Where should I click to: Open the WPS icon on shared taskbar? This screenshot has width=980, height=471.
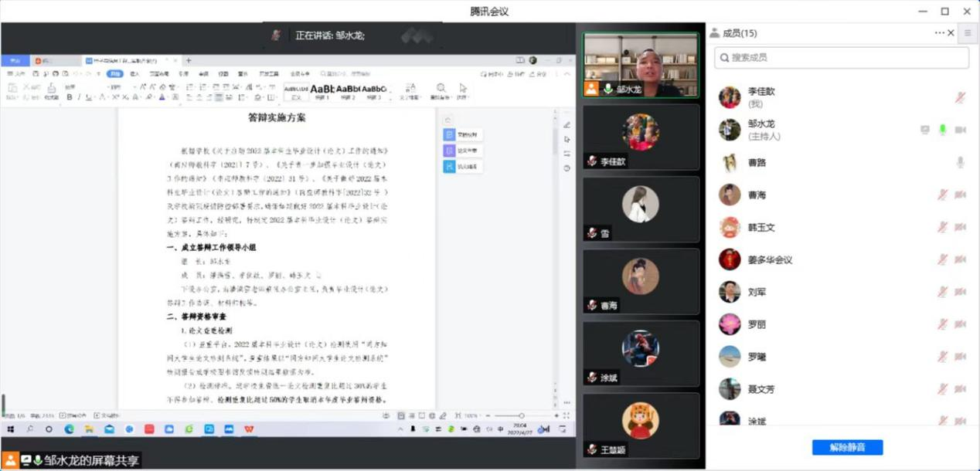tap(250, 429)
